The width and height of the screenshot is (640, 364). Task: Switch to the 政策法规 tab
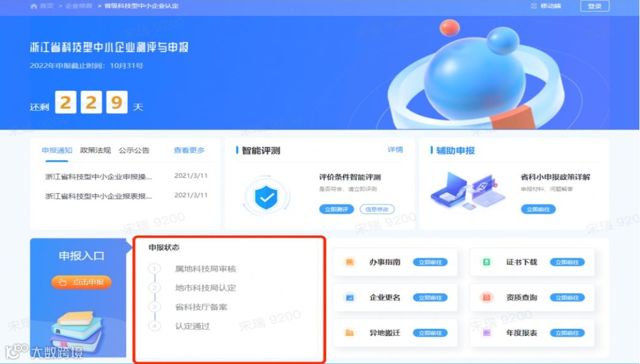click(96, 150)
